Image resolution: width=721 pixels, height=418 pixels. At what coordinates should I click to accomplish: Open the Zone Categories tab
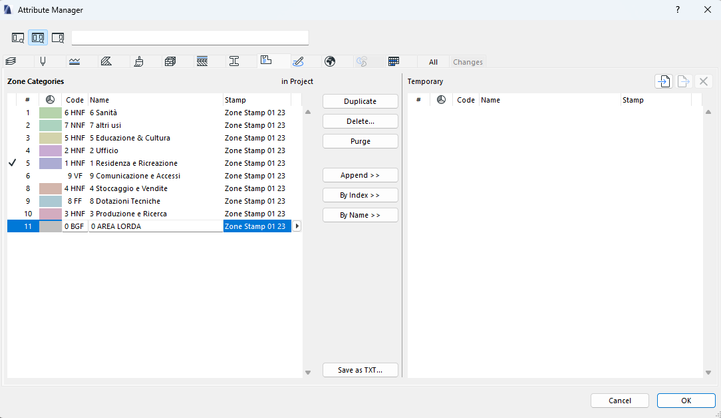[x=266, y=60]
